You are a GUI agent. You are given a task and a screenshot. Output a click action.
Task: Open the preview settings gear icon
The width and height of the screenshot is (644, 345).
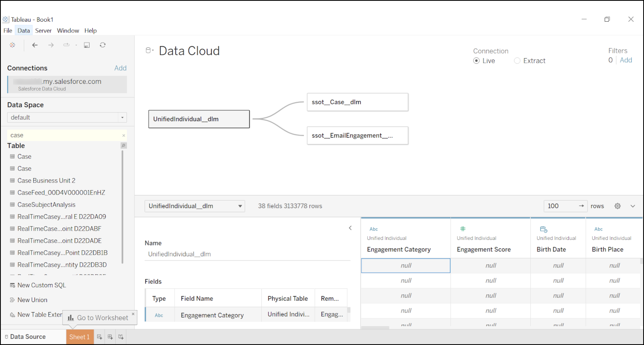(x=617, y=206)
